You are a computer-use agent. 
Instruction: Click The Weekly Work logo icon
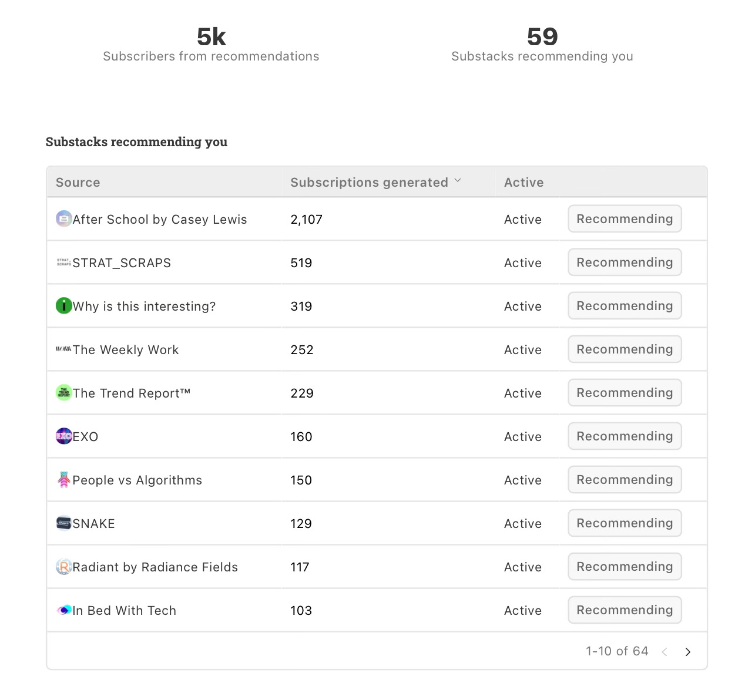pos(63,349)
